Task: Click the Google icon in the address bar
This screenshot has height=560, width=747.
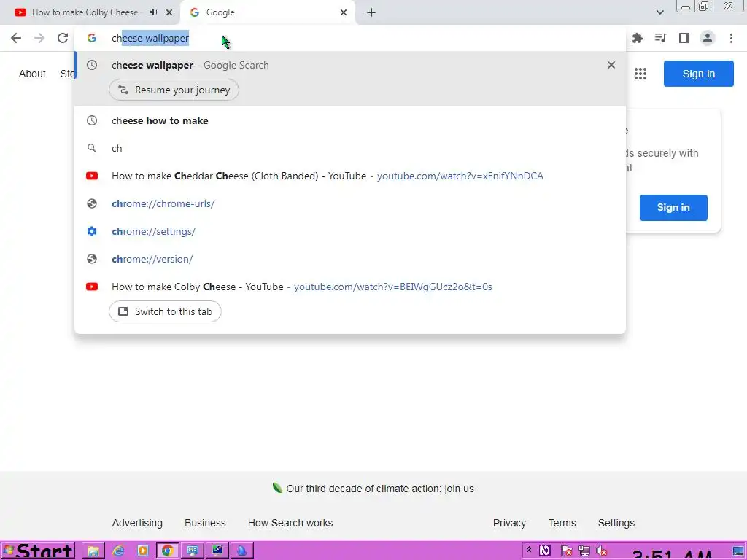Action: tap(92, 38)
